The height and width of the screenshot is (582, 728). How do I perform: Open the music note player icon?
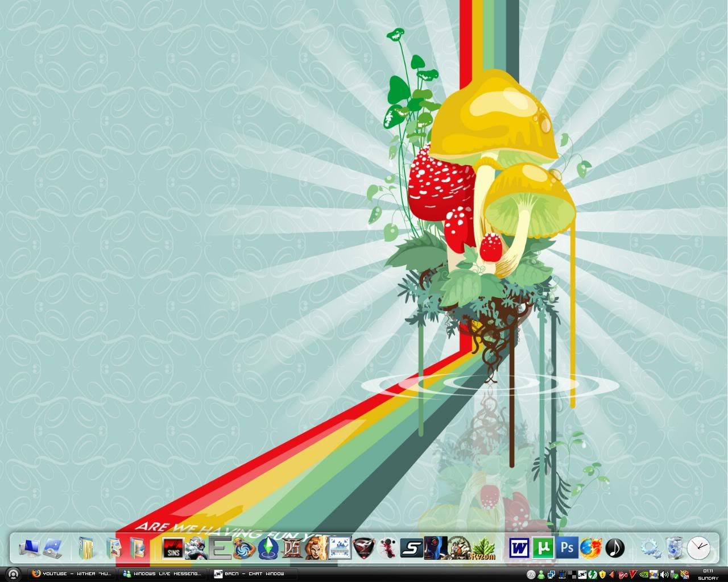(x=614, y=548)
